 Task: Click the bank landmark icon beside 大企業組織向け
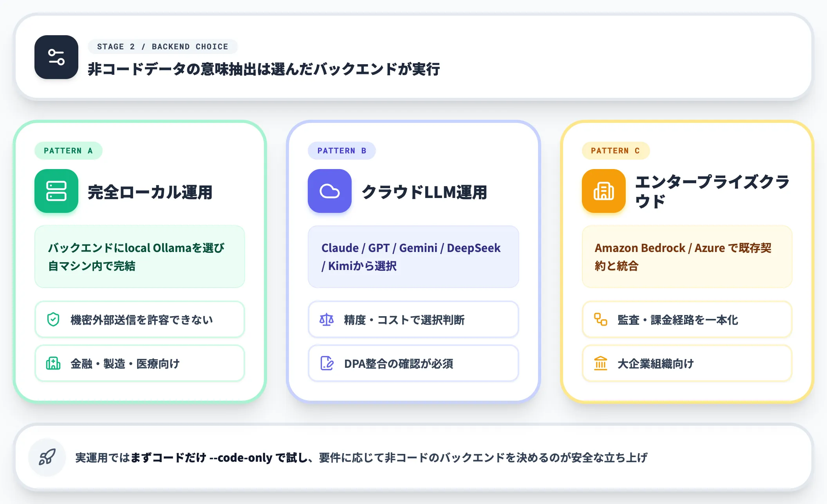tap(600, 363)
